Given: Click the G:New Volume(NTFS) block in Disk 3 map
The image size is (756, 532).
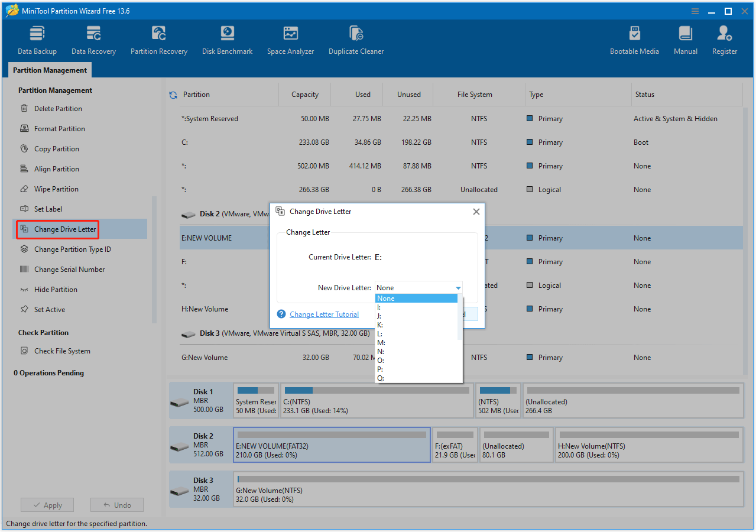Looking at the screenshot, I should (488, 489).
